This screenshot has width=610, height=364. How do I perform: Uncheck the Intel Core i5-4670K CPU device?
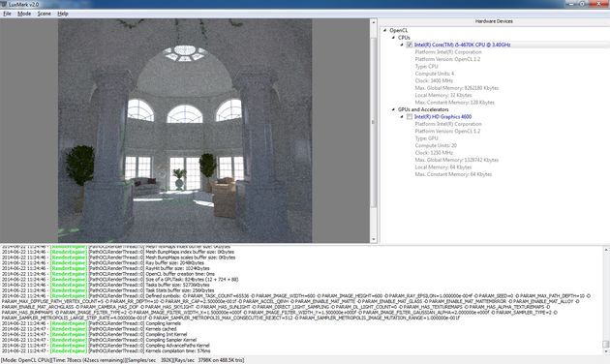coord(410,45)
